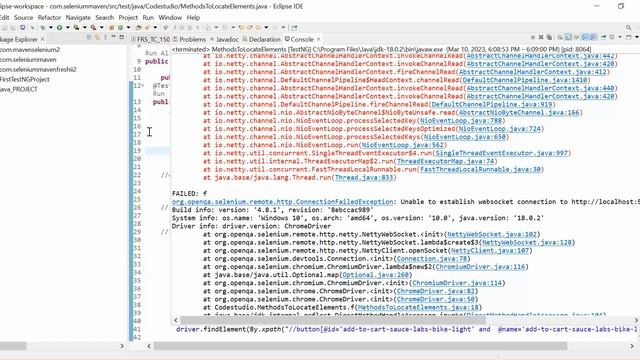This screenshot has height=360, width=640.
Task: Open the ConnectionFailedException link in console
Action: pyautogui.click(x=282, y=202)
